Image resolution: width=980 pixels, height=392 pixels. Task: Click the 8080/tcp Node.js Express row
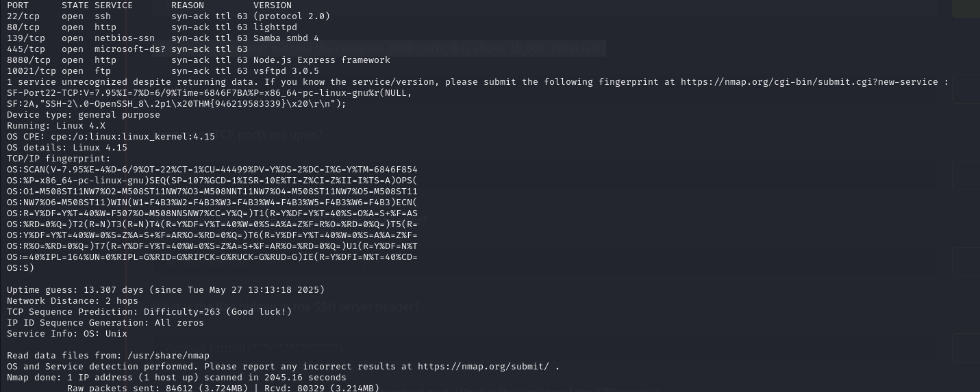pos(199,60)
